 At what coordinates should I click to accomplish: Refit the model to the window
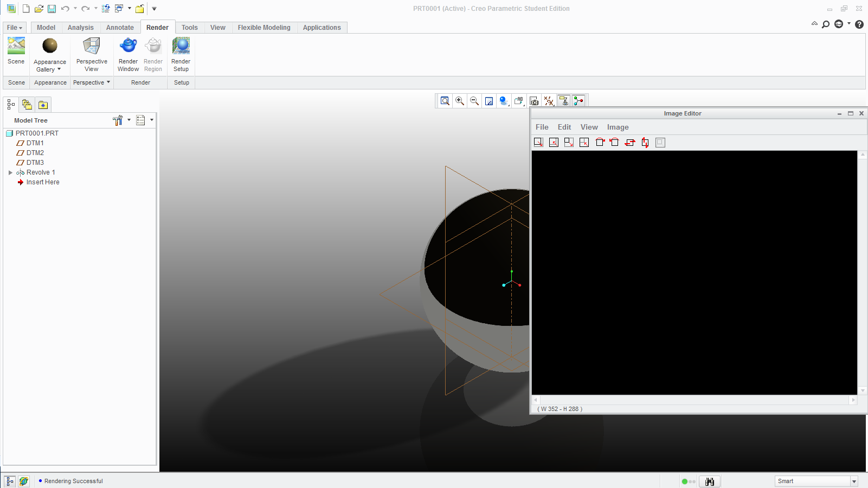coord(445,100)
